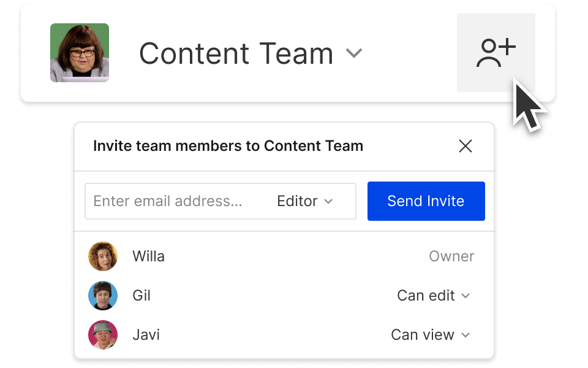Expand the Content Team dropdown chevron
The image size is (588, 368).
click(354, 53)
